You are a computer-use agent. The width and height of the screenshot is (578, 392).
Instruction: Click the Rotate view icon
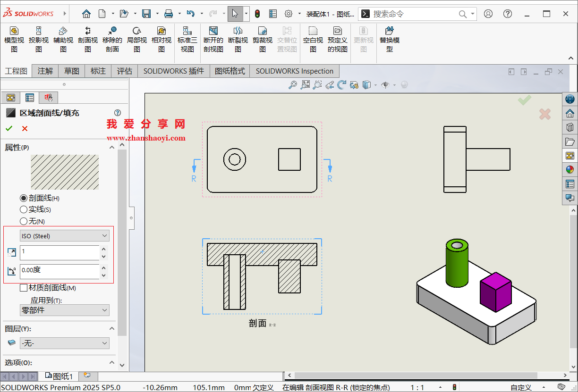[342, 85]
